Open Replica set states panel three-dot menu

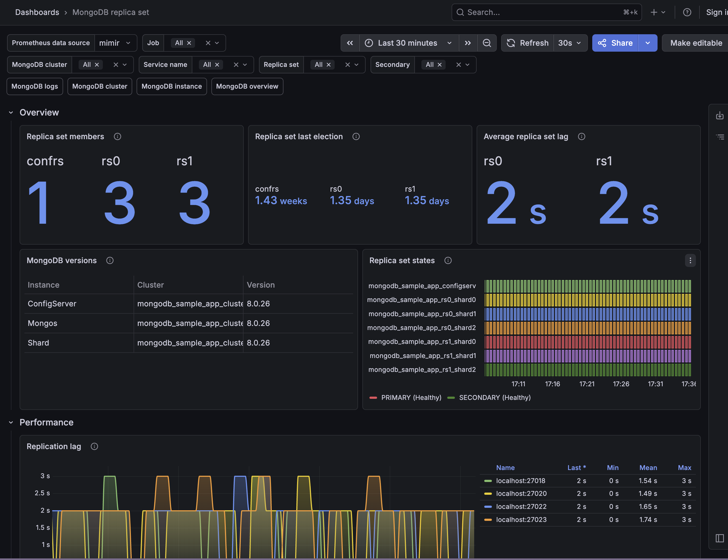tap(690, 260)
